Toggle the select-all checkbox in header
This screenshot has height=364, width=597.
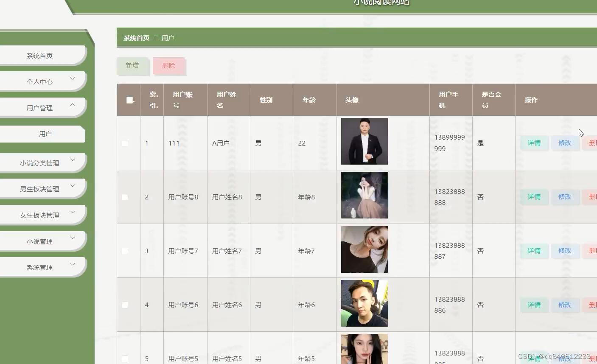[x=129, y=100]
